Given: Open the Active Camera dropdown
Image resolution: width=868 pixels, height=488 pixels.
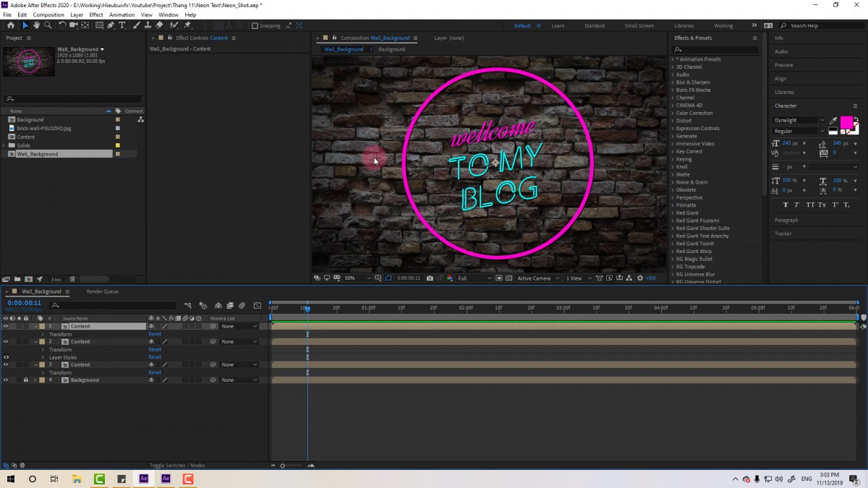Looking at the screenshot, I should click(537, 278).
